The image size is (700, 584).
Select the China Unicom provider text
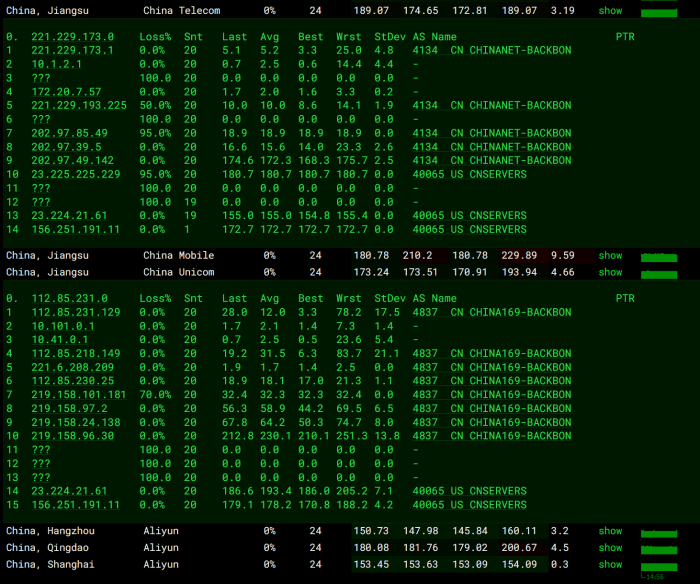click(x=179, y=272)
